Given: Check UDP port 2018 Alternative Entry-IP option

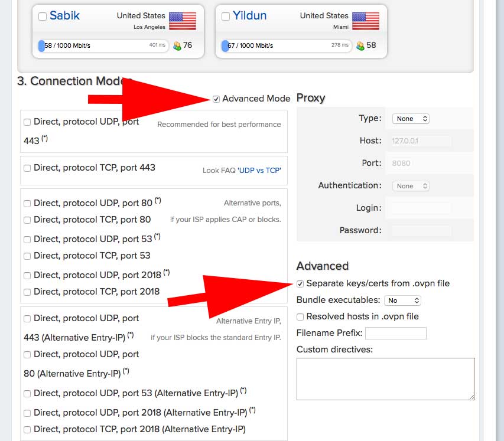Looking at the screenshot, I should 27,413.
